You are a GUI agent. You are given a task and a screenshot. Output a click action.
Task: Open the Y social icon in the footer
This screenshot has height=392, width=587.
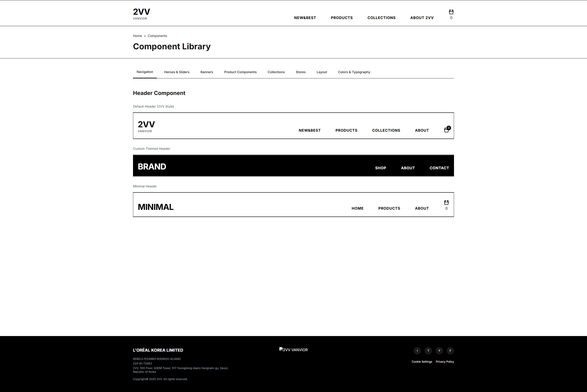[439, 350]
